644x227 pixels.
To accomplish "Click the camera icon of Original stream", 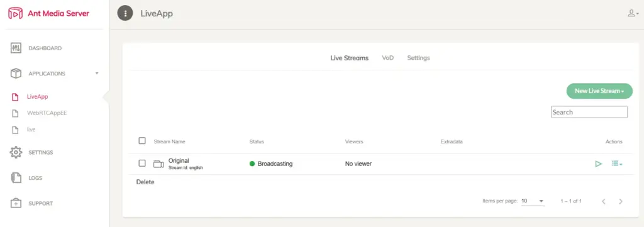I will tap(158, 164).
